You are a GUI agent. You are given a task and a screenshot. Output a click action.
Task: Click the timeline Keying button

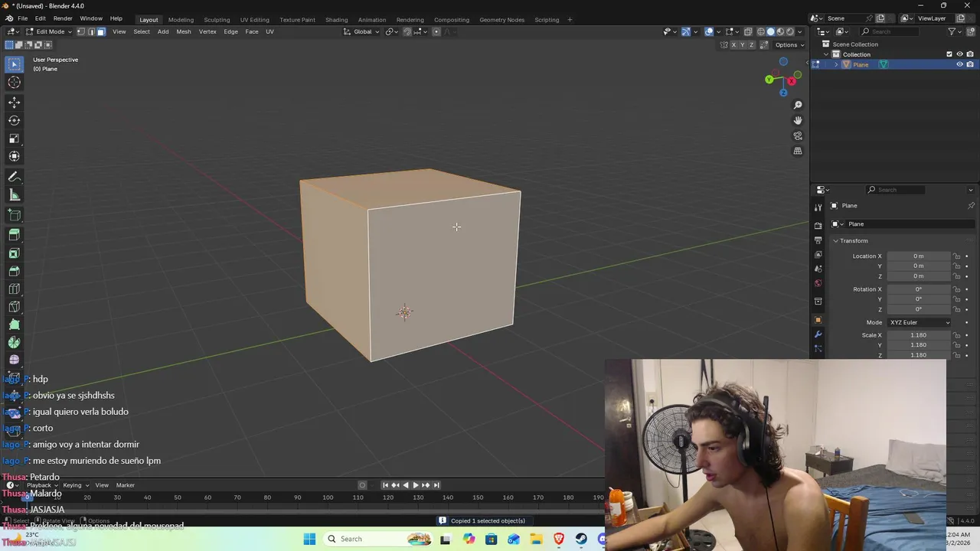tap(74, 485)
